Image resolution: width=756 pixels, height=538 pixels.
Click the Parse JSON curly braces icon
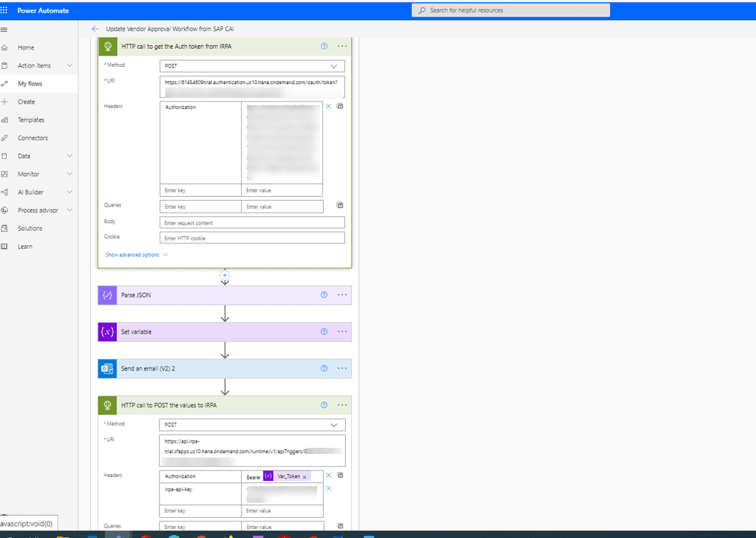pos(107,295)
